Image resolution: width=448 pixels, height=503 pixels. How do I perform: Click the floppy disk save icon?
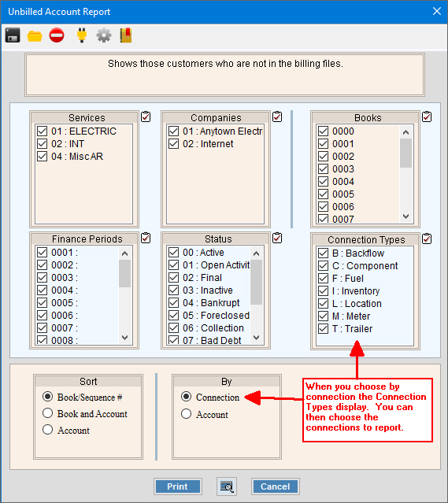click(13, 35)
